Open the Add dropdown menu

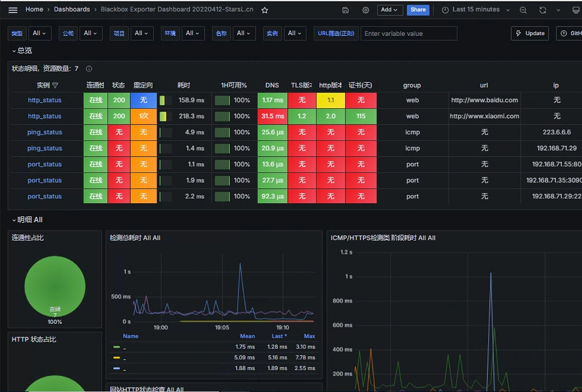pos(390,10)
